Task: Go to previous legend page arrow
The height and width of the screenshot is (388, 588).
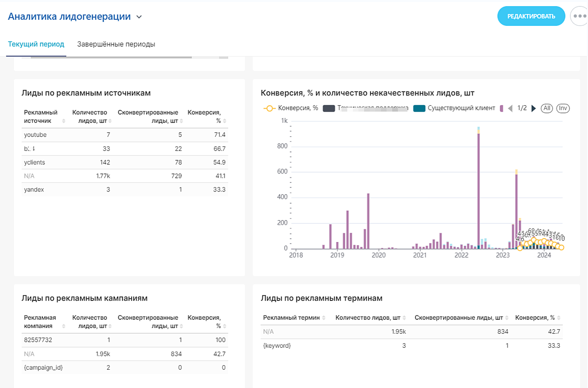Action: point(510,108)
